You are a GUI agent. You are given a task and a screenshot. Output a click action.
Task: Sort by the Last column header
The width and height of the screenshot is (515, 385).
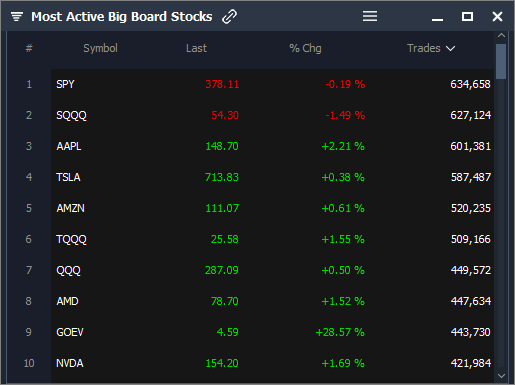(196, 48)
